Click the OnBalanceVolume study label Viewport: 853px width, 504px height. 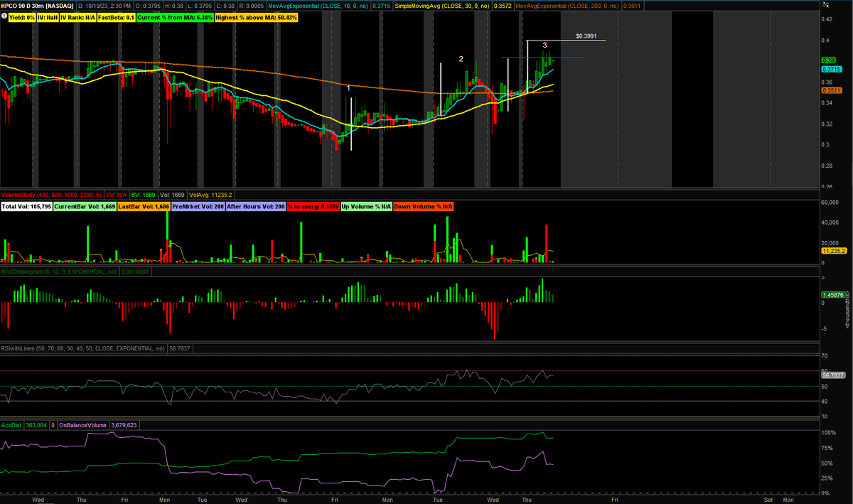click(x=82, y=425)
